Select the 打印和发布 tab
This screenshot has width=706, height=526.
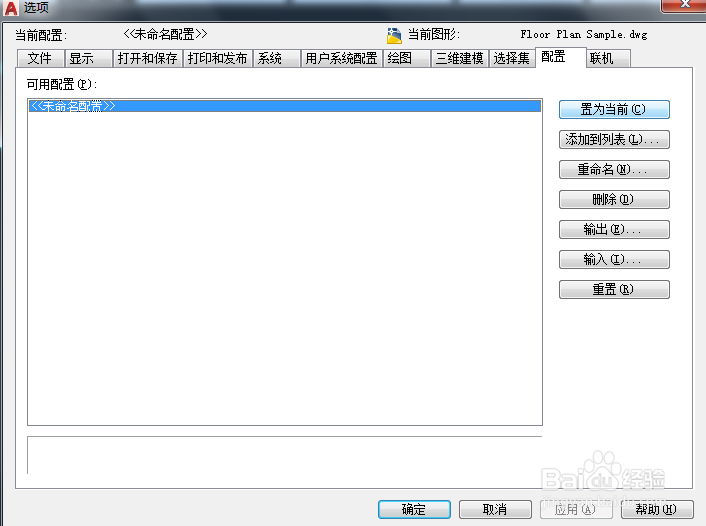click(218, 59)
